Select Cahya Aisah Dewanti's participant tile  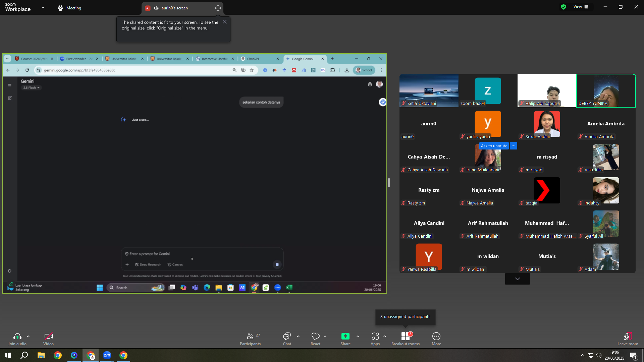pyautogui.click(x=429, y=157)
